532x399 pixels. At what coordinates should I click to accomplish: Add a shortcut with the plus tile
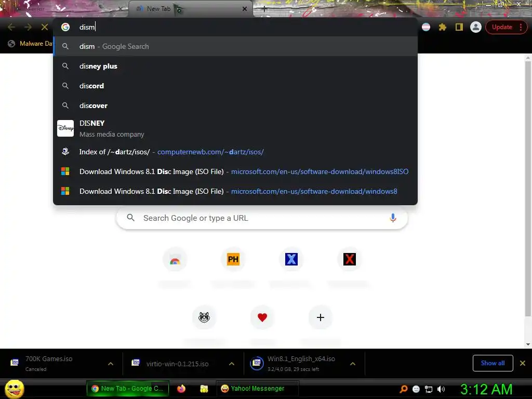(320, 317)
